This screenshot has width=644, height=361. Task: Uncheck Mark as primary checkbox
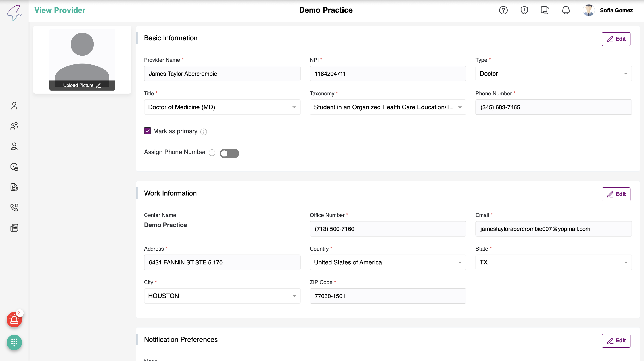(x=147, y=131)
